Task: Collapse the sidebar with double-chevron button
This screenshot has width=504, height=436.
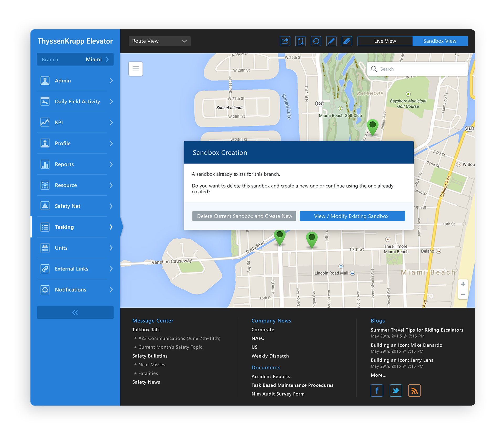Action: pyautogui.click(x=75, y=312)
